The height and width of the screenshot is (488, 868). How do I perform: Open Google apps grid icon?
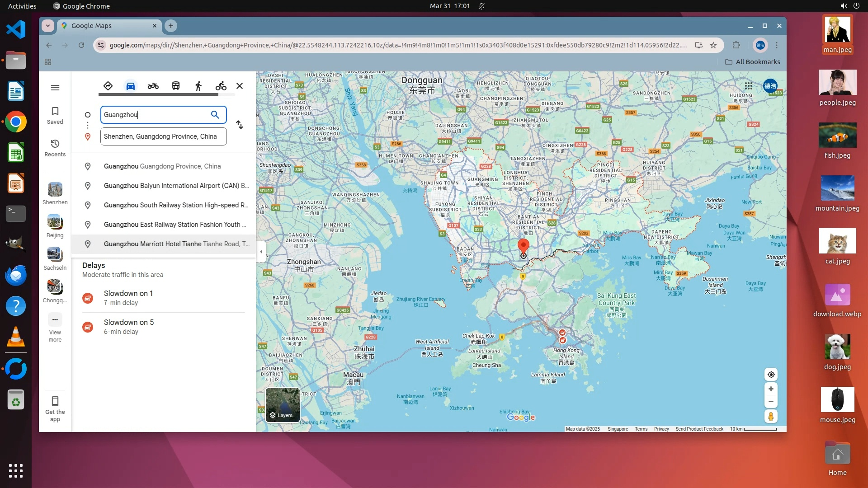click(749, 86)
